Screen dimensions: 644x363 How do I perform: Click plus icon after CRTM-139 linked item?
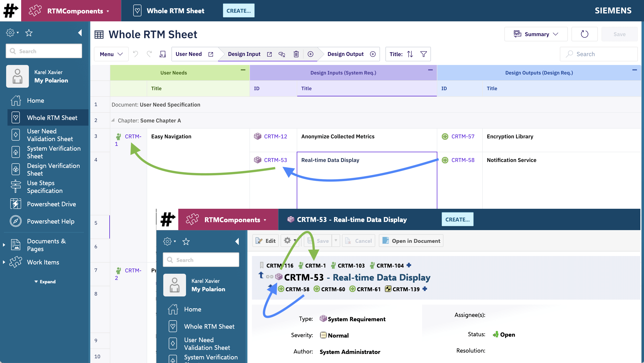pos(425,289)
